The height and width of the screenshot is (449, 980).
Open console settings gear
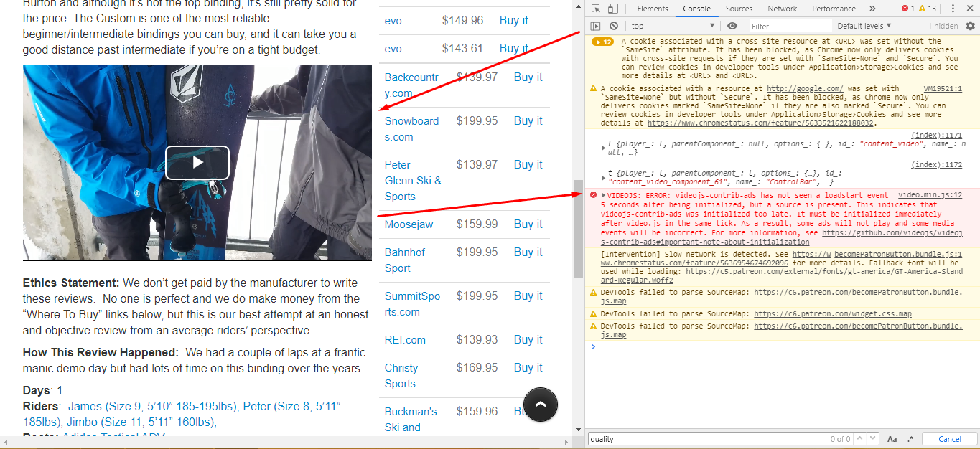tap(971, 26)
